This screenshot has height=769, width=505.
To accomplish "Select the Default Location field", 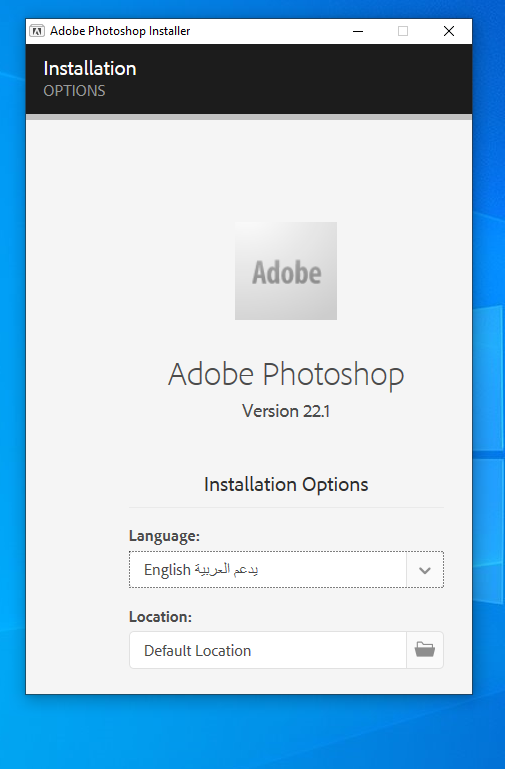I will (x=268, y=650).
